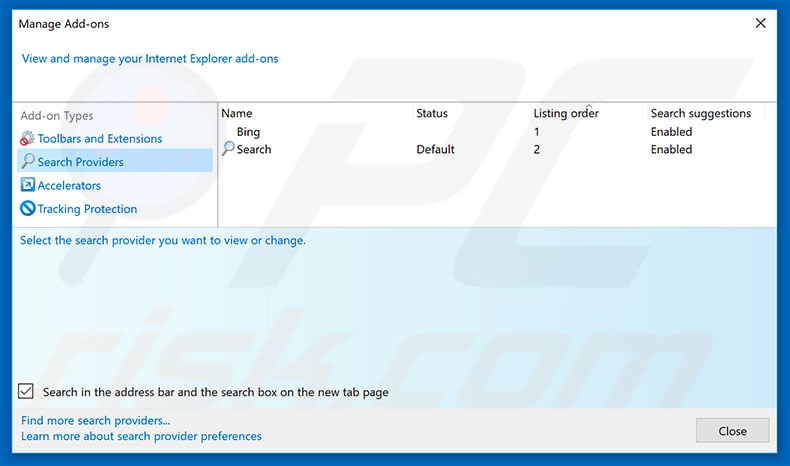The height and width of the screenshot is (466, 790).
Task: Close the Manage Add-ons dialog with X
Action: point(760,23)
